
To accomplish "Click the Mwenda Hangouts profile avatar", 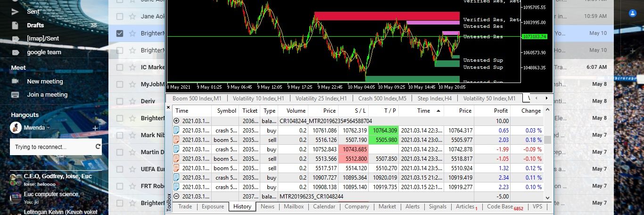I will tap(16, 127).
